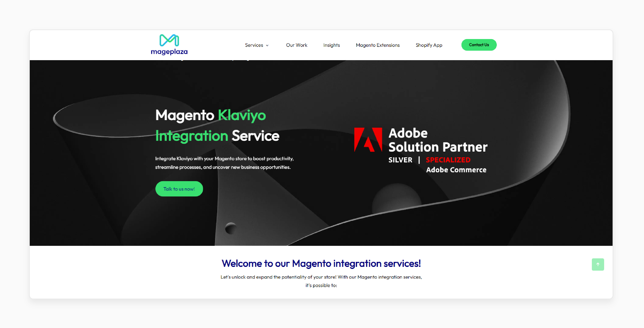Image resolution: width=644 pixels, height=328 pixels.
Task: Click the Contact Us button
Action: (478, 45)
